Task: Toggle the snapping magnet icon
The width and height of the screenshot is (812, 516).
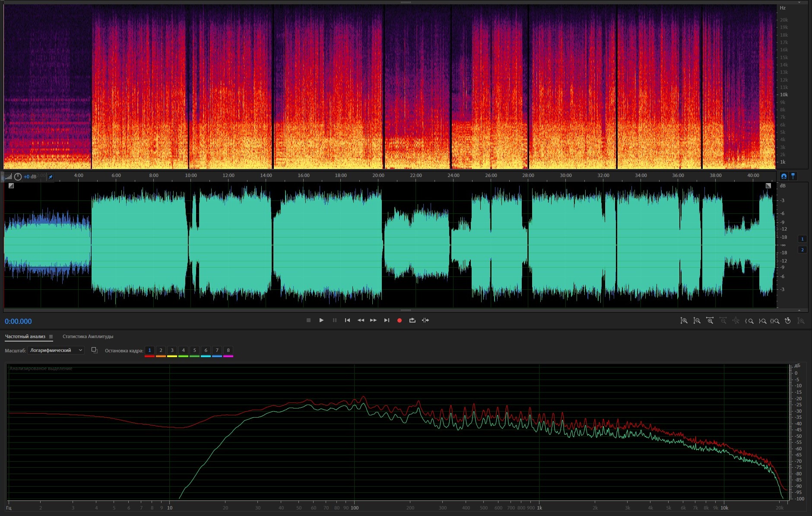Action: tap(784, 176)
